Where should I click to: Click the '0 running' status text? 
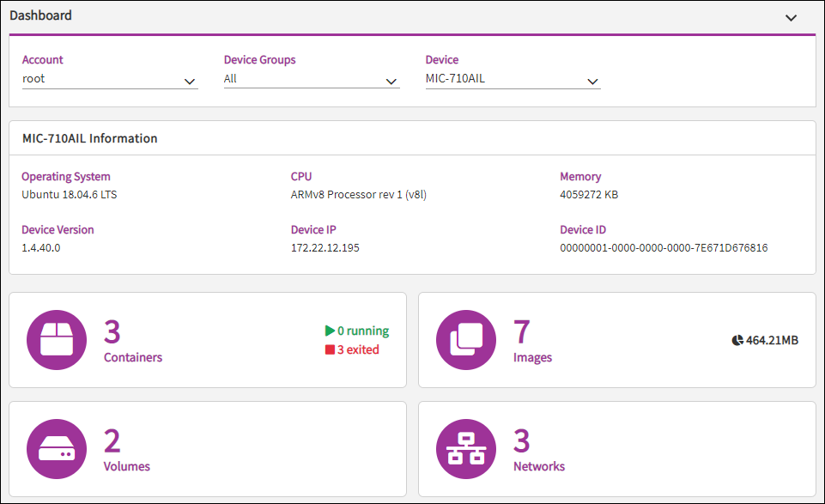coord(363,331)
